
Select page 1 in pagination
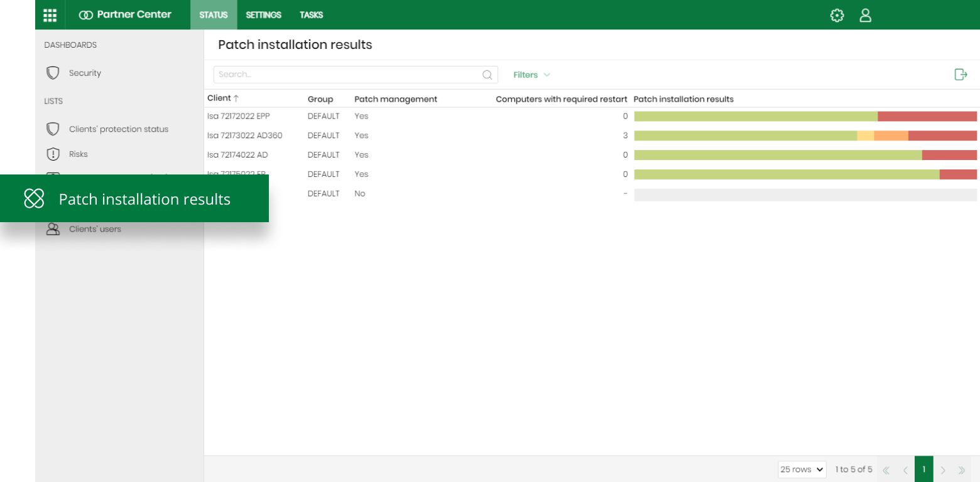click(923, 469)
